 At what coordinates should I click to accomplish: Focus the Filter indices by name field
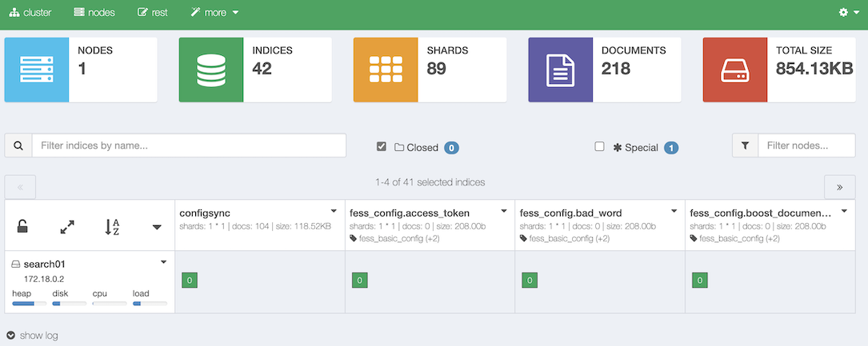coord(189,145)
